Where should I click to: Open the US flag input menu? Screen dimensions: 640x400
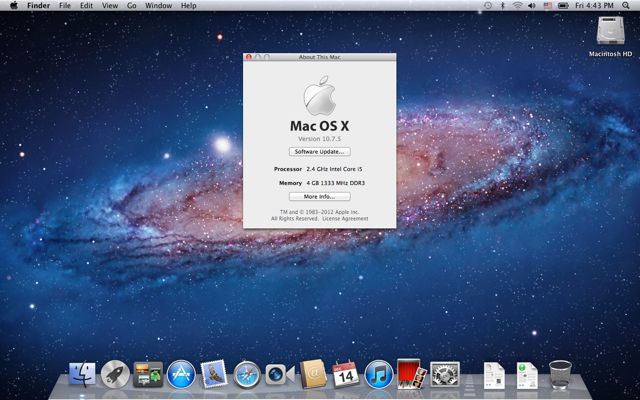pyautogui.click(x=548, y=5)
